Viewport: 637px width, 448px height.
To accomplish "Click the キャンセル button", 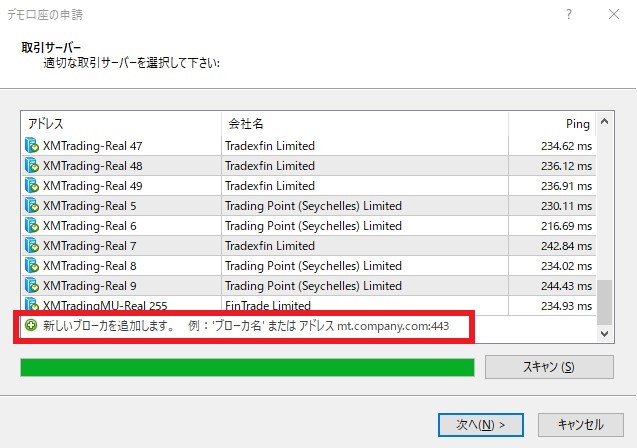I will [x=580, y=424].
